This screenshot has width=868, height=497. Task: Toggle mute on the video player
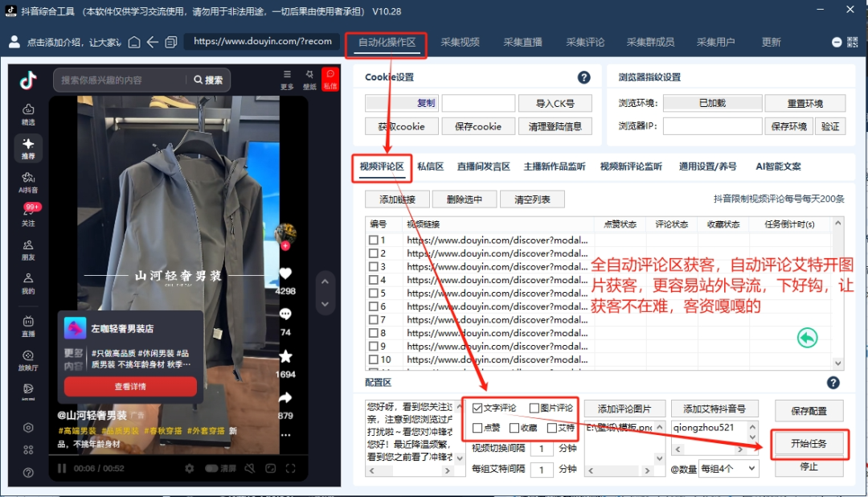click(250, 468)
